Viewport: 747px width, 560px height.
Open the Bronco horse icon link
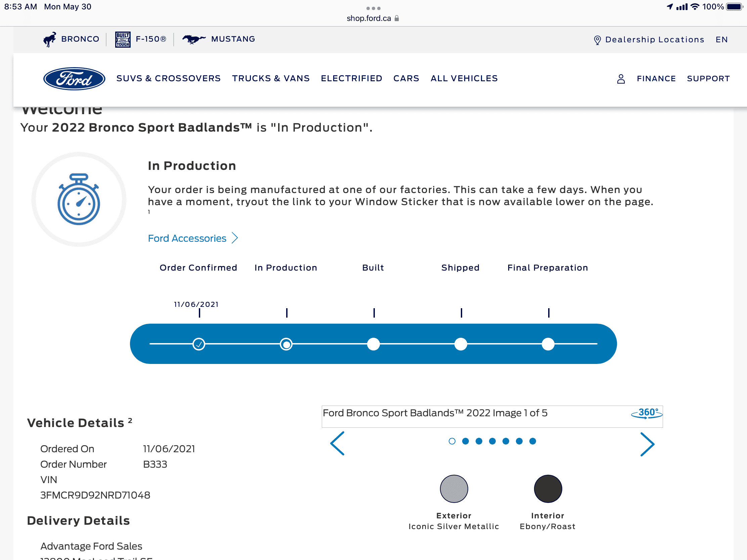[x=50, y=40]
